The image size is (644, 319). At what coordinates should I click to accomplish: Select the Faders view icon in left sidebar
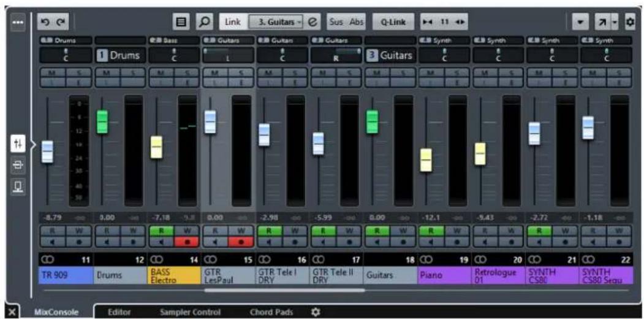pyautogui.click(x=18, y=144)
